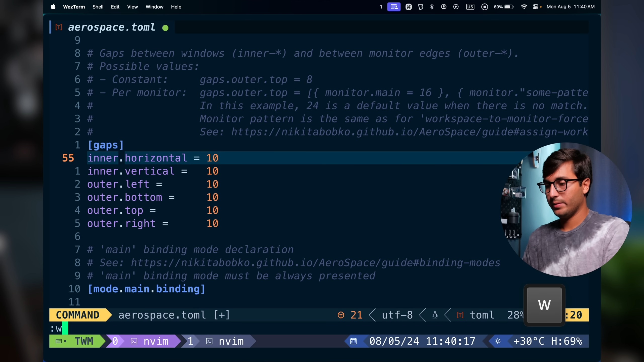The height and width of the screenshot is (362, 644).
Task: Click the Linux penguin icon in statusline
Action: pyautogui.click(x=435, y=315)
